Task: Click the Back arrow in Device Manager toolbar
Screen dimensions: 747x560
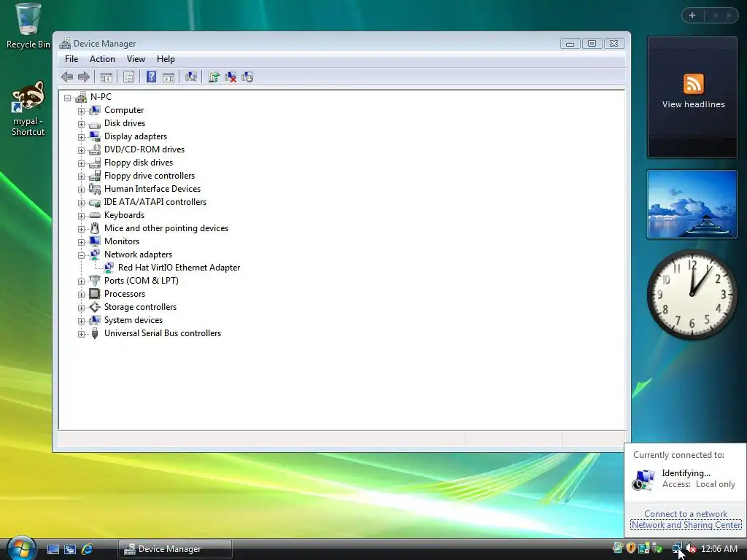Action: pos(67,77)
